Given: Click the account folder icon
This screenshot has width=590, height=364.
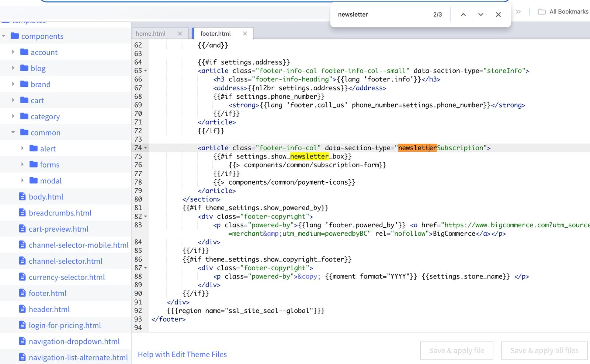Looking at the screenshot, I should (24, 52).
